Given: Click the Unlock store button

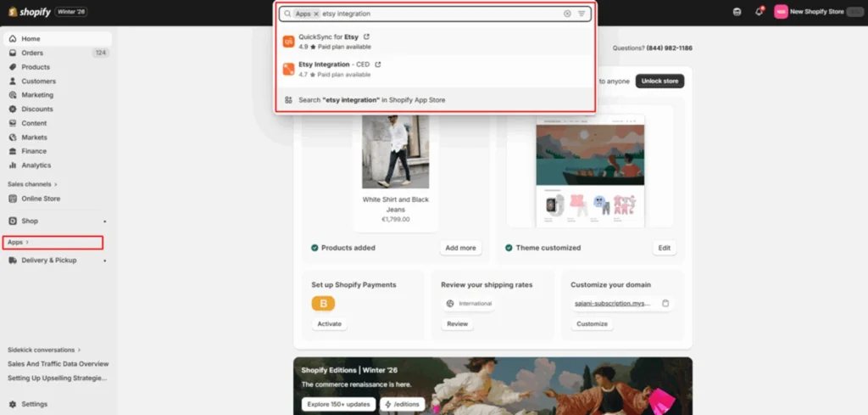Looking at the screenshot, I should (659, 81).
